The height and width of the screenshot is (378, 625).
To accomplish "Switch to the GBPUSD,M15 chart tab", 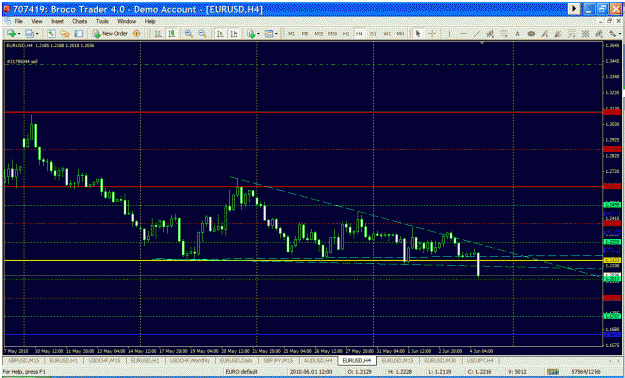I will click(x=24, y=360).
